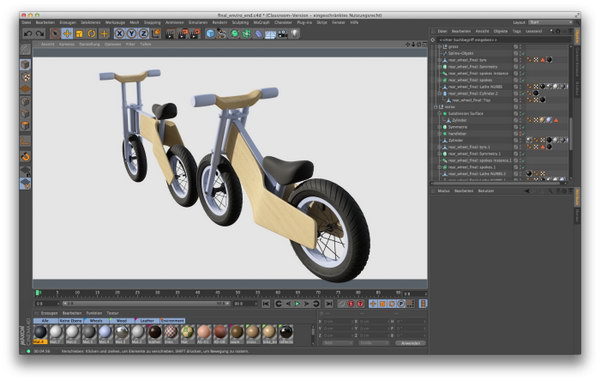Click Make Editable icon at top of left sidebar
The image size is (600, 381).
pos(25,49)
